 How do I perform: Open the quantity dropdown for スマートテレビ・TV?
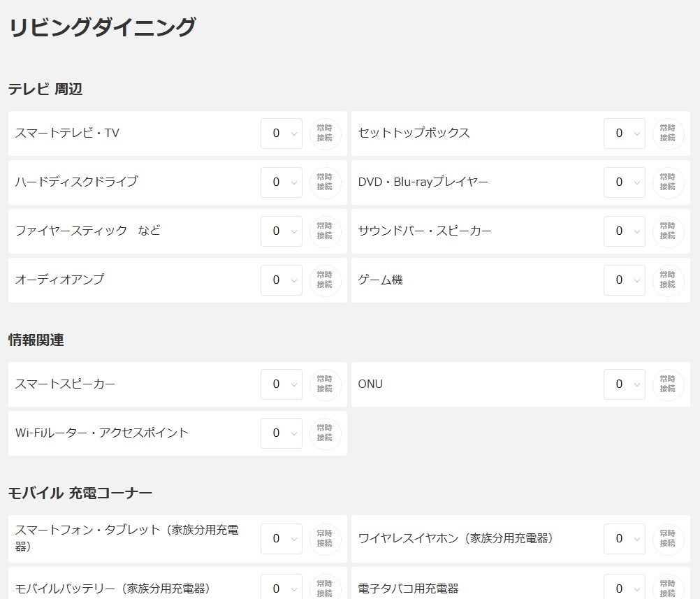click(281, 133)
